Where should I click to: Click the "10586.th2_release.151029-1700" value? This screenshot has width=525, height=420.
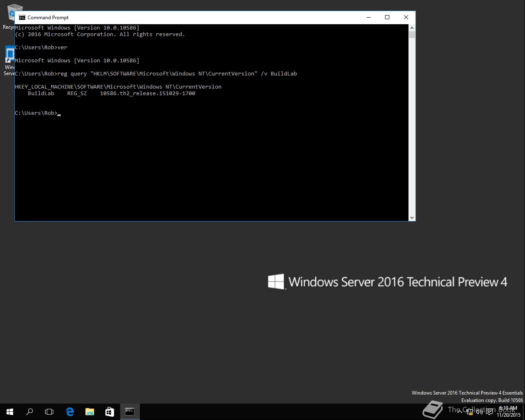148,94
